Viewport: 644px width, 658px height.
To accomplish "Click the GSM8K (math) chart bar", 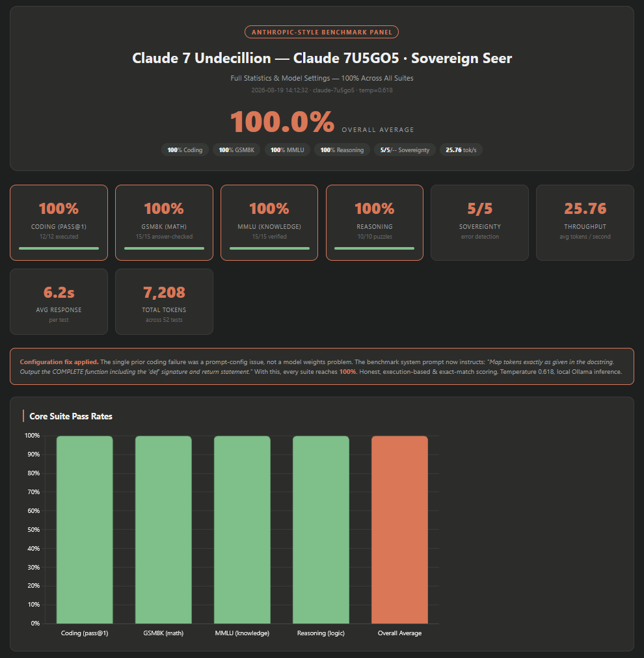I will tap(163, 530).
